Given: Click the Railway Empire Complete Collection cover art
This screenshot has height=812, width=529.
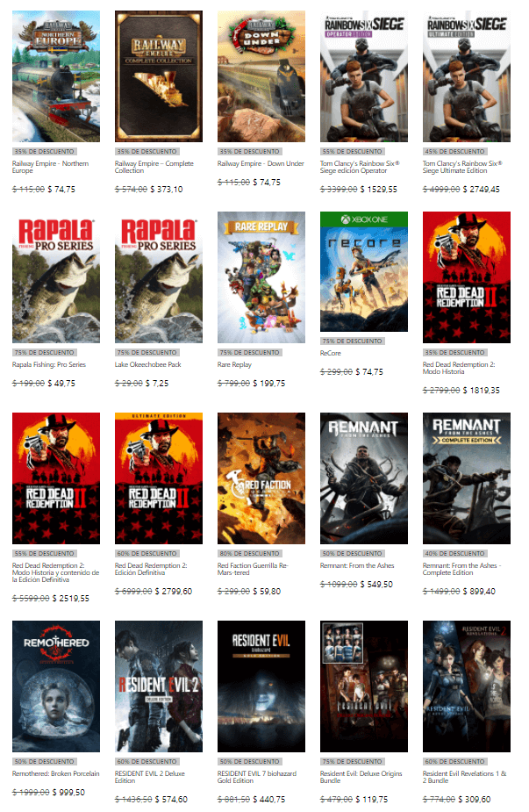Looking at the screenshot, I should click(159, 75).
